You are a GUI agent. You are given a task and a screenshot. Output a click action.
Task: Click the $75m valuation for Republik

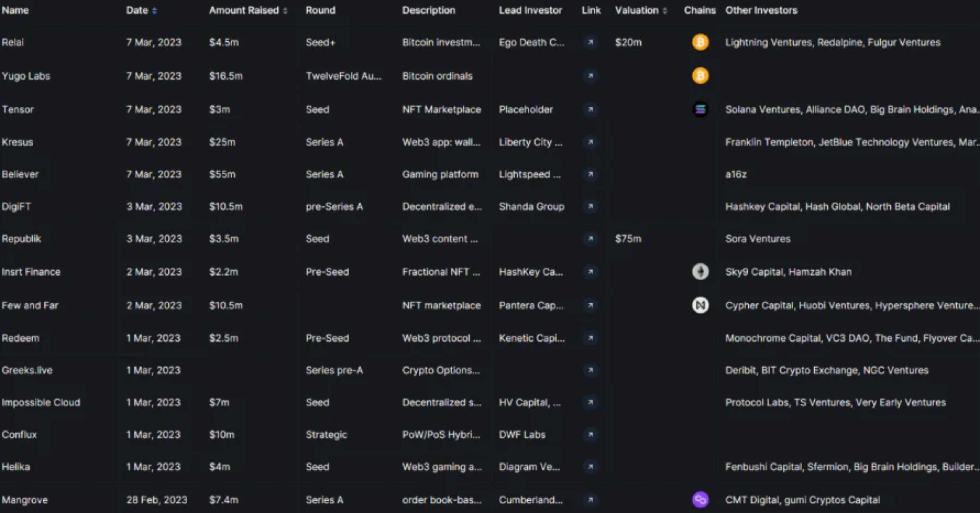(628, 239)
